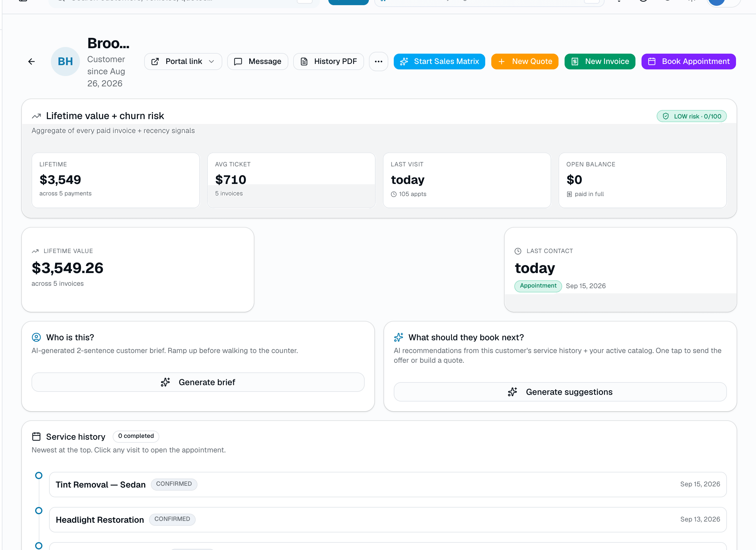756x550 pixels.
Task: Click the LOW risk 0/100 badge
Action: click(x=692, y=116)
